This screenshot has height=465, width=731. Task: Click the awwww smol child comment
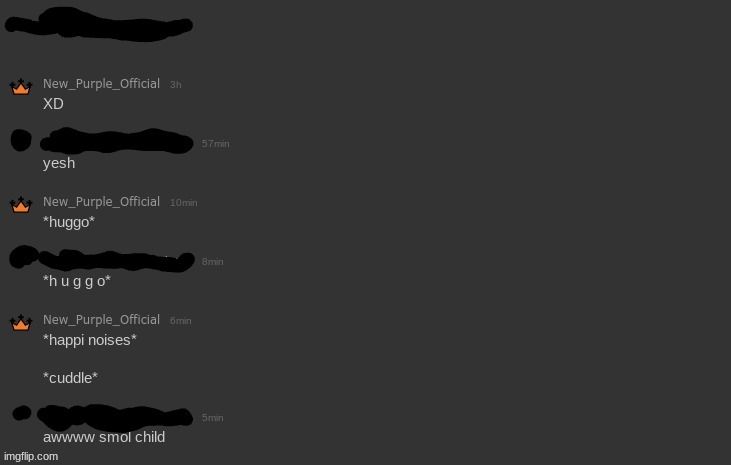(104, 437)
